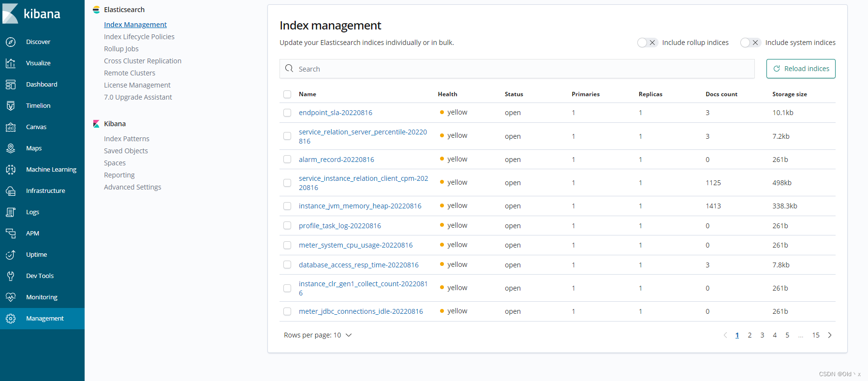
Task: Open service_relation_server_percentile index link
Action: point(363,136)
